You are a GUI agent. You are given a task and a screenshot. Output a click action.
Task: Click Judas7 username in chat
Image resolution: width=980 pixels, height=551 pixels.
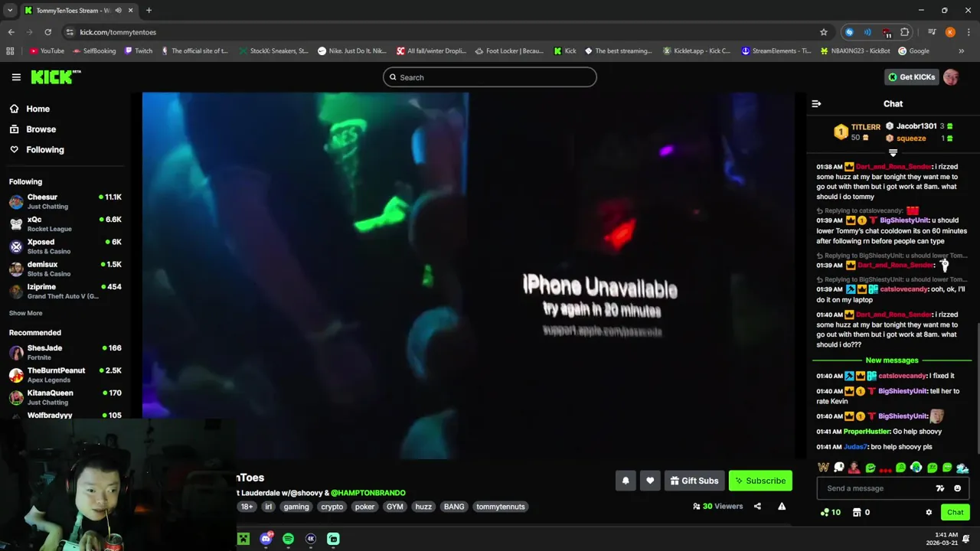tap(854, 447)
